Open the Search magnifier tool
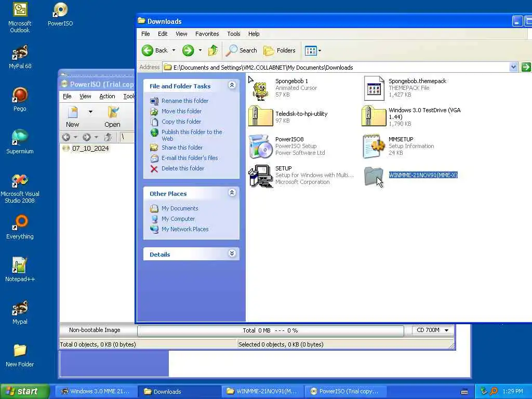Viewport: 532px width, 399px height. point(242,50)
